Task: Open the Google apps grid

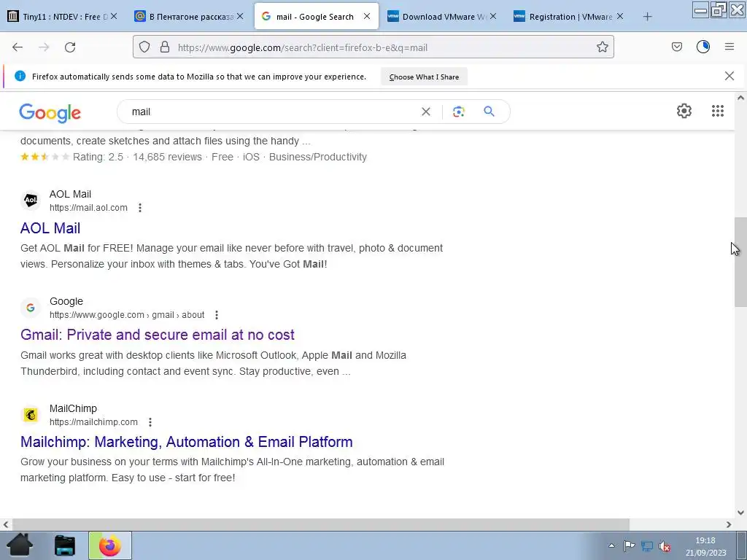Action: click(718, 111)
